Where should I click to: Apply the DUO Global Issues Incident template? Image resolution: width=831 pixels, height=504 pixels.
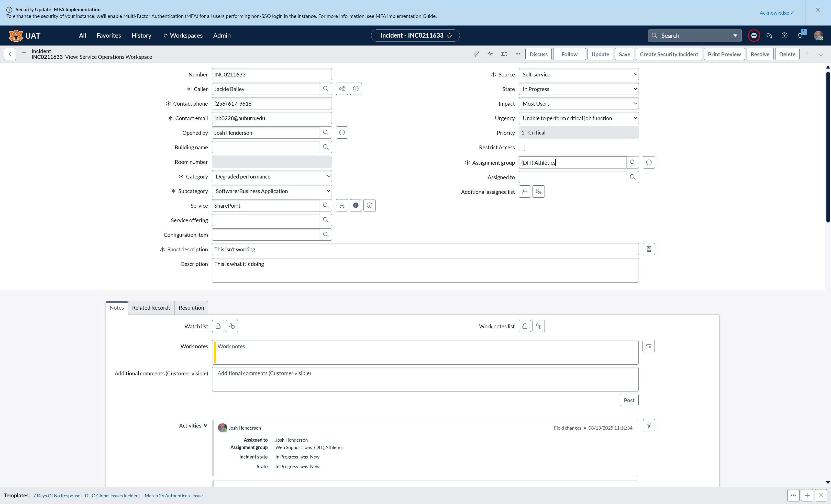tap(112, 496)
